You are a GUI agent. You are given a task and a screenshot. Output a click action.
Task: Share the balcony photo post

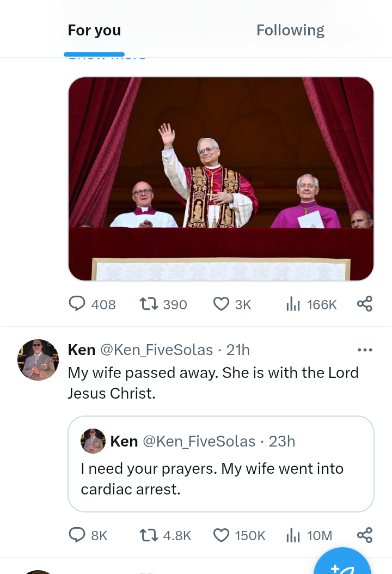(x=364, y=304)
